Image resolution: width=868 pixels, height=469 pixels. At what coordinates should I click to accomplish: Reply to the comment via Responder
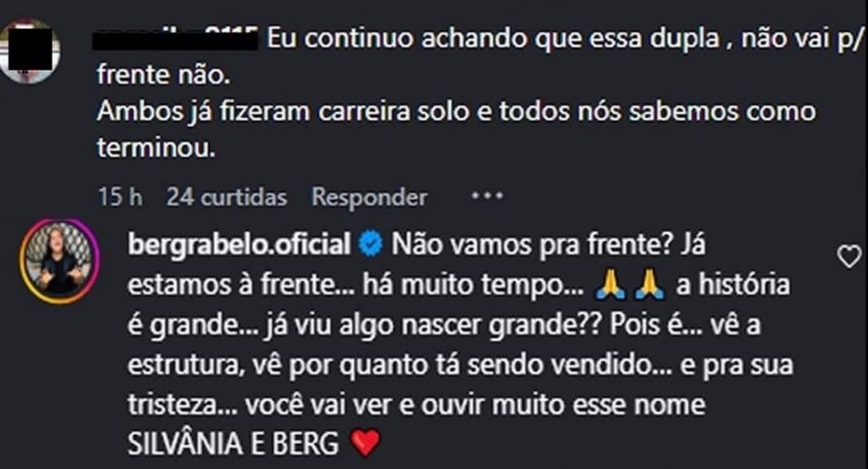pos(369,196)
